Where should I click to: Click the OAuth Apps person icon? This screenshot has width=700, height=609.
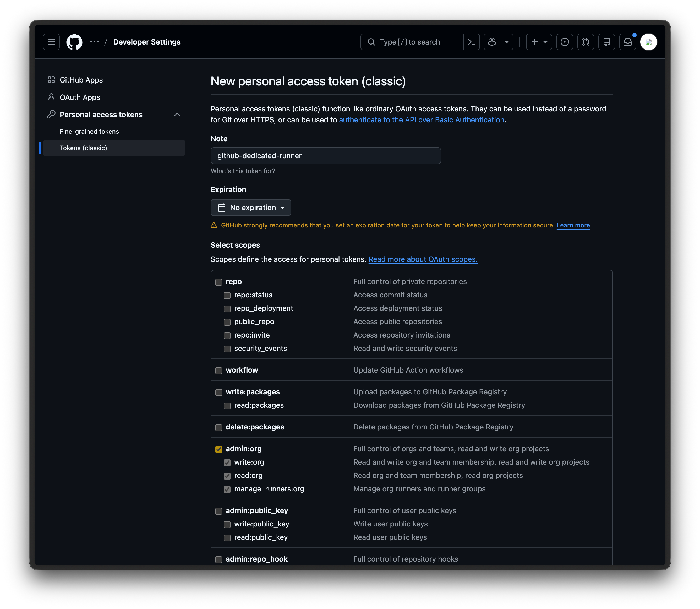pos(51,97)
